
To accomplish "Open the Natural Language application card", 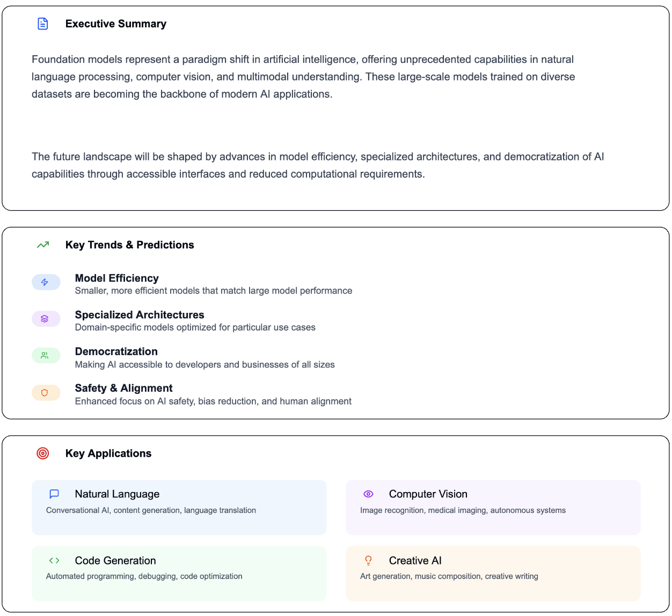I will pyautogui.click(x=179, y=508).
